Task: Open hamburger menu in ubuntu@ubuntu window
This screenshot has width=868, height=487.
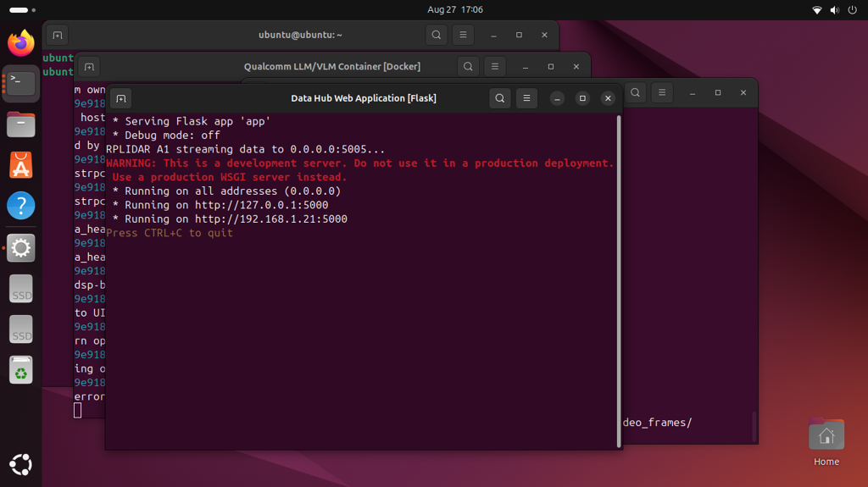Action: pos(464,35)
